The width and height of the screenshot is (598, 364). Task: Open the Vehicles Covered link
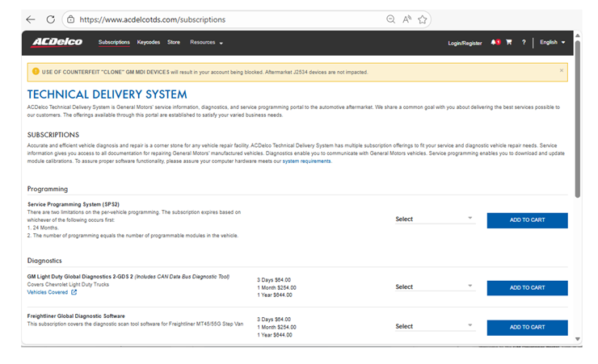pyautogui.click(x=48, y=292)
